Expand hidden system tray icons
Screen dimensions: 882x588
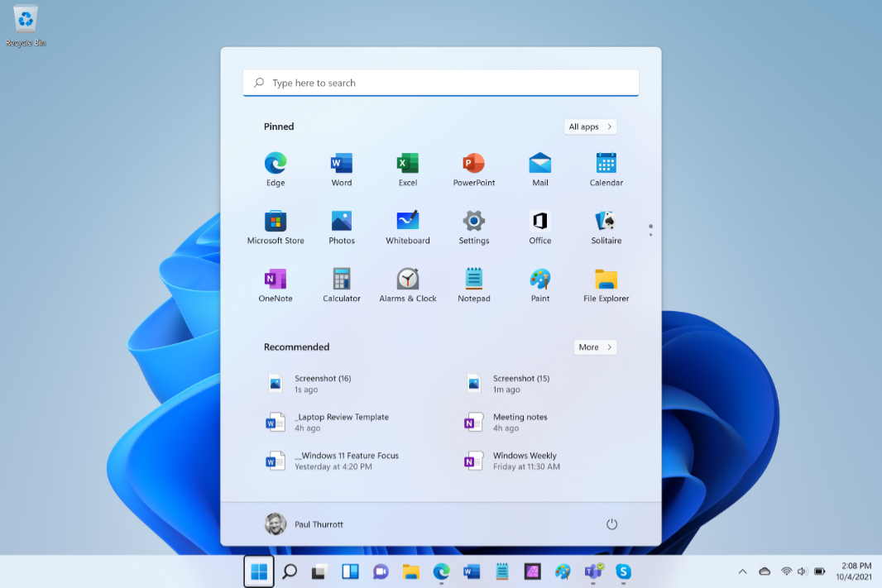pos(742,571)
